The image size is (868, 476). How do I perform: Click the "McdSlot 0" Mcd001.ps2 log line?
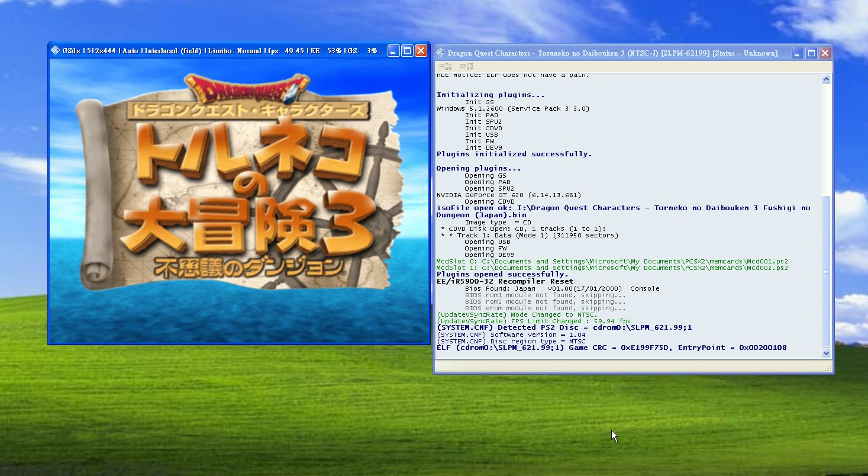(x=612, y=262)
